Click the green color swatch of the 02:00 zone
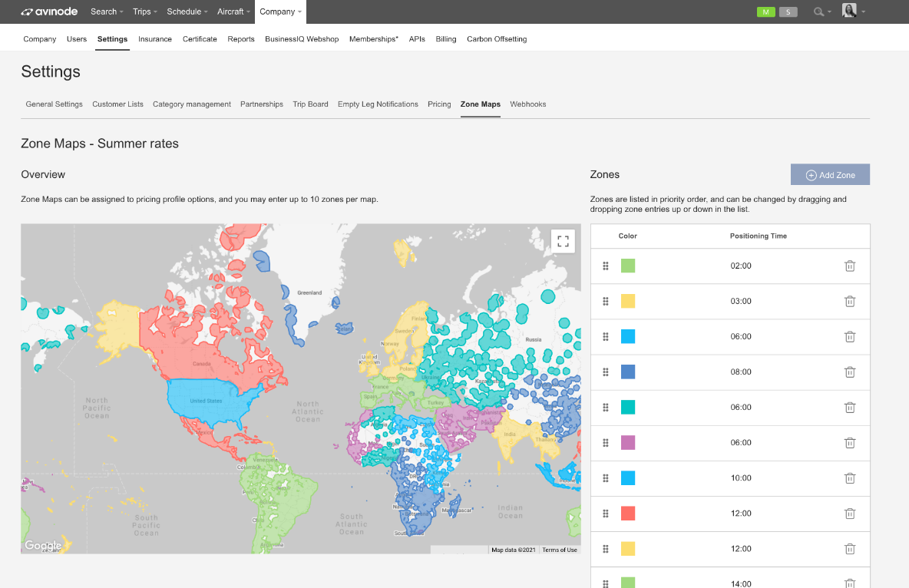The width and height of the screenshot is (909, 588). click(x=628, y=266)
